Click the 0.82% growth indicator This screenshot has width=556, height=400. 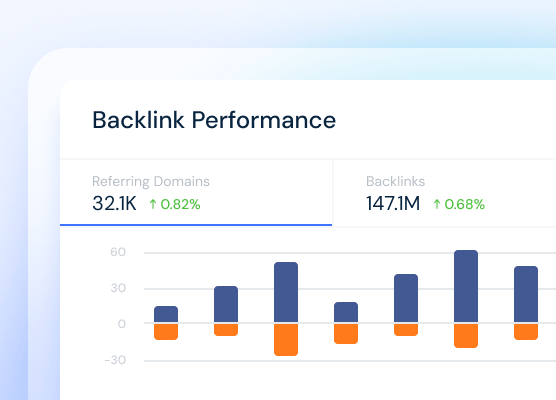click(x=175, y=204)
